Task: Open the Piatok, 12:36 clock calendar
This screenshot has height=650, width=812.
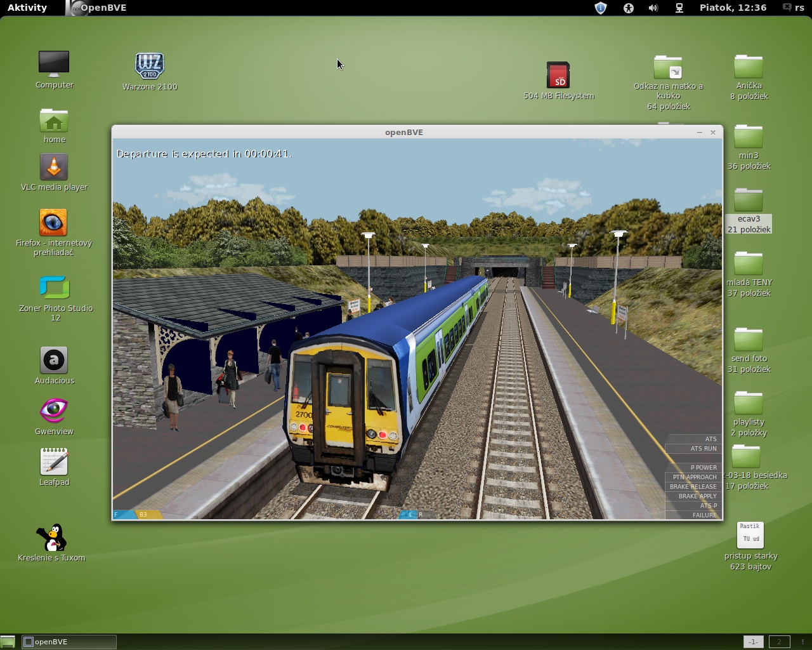Action: 733,8
